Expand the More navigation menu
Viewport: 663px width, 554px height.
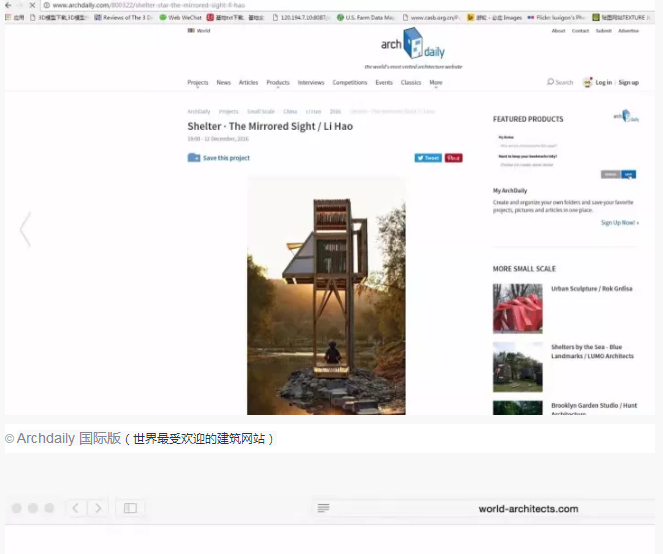(x=436, y=83)
